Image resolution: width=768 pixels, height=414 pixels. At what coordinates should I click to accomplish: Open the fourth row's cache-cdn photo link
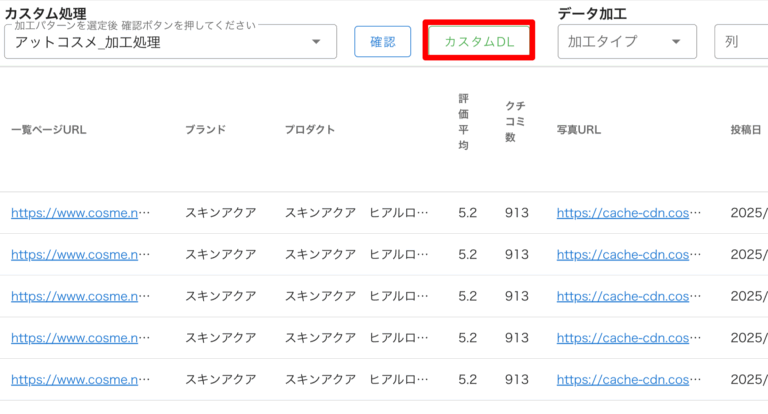click(628, 339)
